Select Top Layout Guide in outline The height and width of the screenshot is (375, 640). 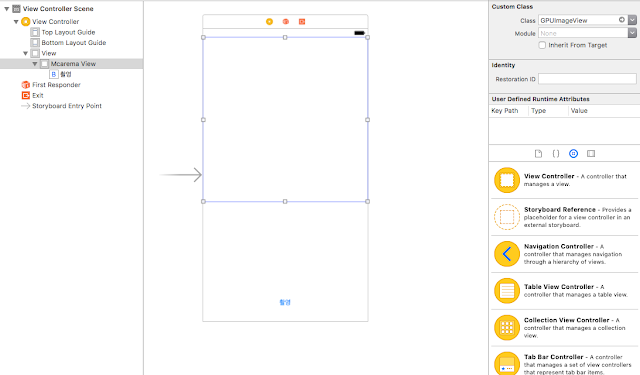(x=68, y=32)
